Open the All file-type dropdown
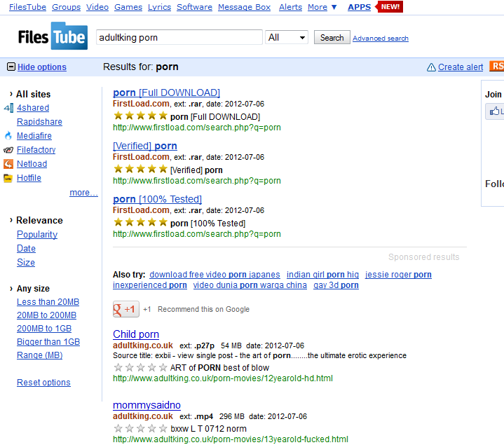Viewport: 504px width, 445px height. coord(287,37)
